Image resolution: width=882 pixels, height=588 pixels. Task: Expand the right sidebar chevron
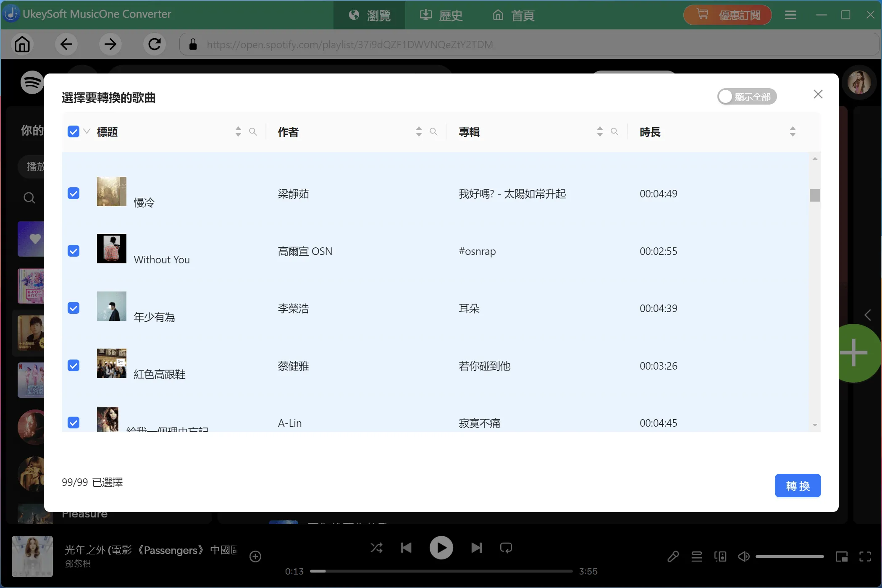868,315
